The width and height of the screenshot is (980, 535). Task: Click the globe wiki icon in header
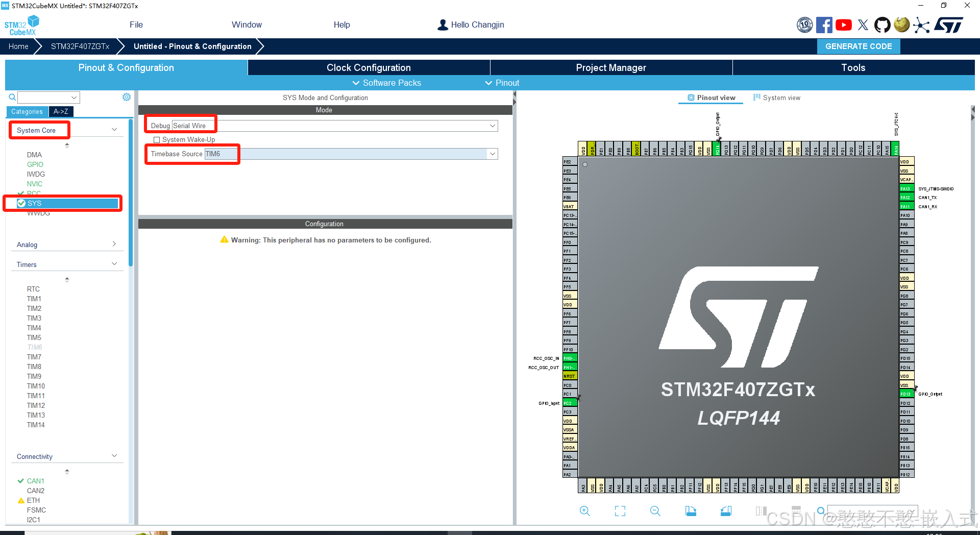coord(902,25)
